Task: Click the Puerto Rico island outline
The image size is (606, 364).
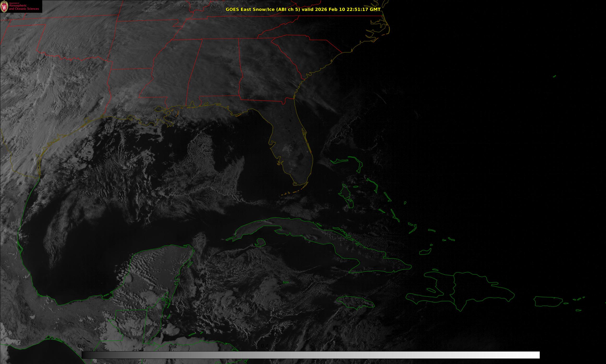Action: click(x=548, y=301)
